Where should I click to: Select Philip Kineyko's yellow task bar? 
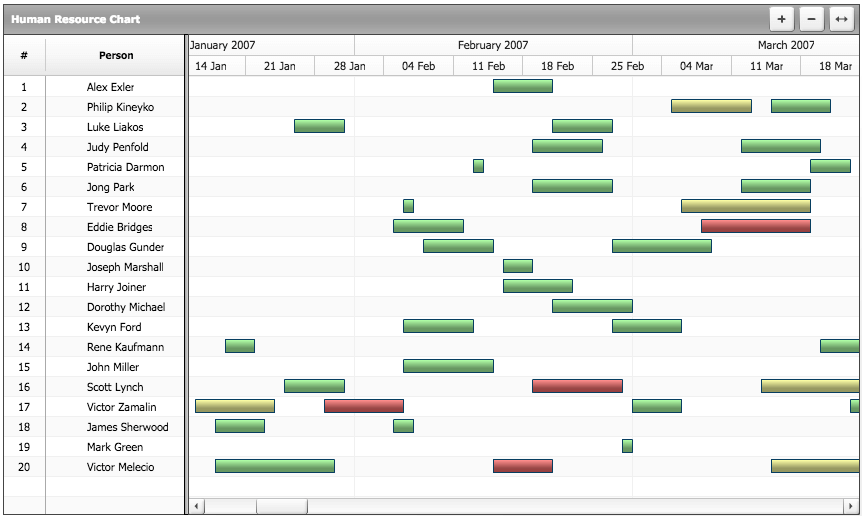point(711,106)
